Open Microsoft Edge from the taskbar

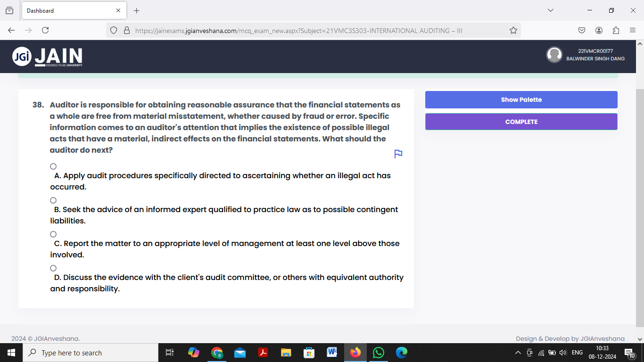point(401,353)
